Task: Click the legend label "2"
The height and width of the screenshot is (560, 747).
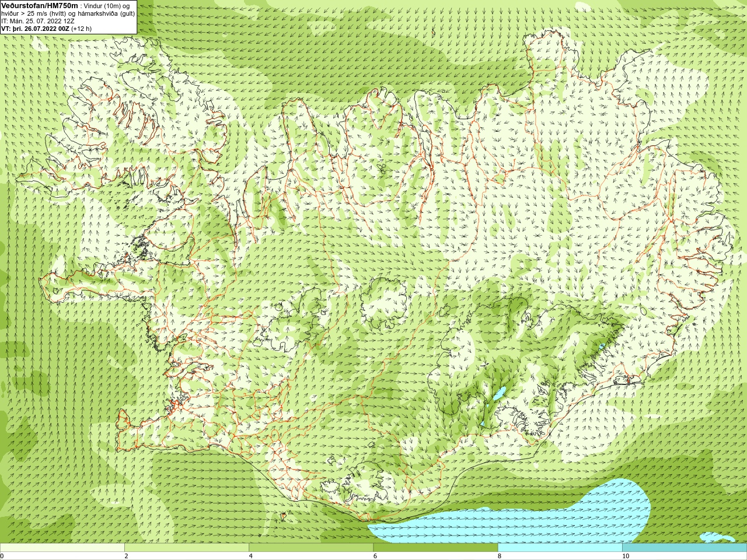Action: tap(127, 556)
